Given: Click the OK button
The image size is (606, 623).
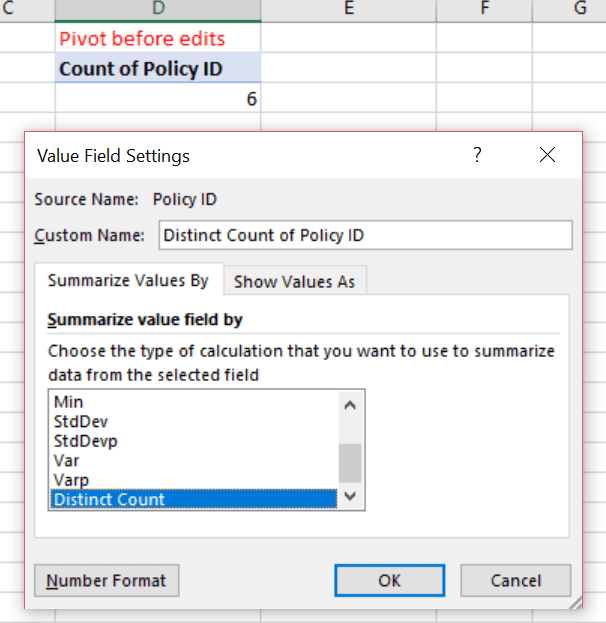Looking at the screenshot, I should [389, 580].
